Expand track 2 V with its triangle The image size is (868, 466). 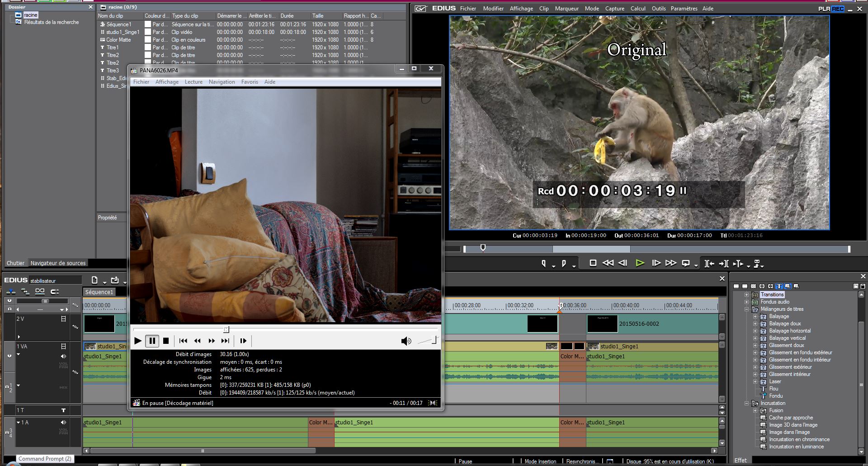(x=19, y=337)
